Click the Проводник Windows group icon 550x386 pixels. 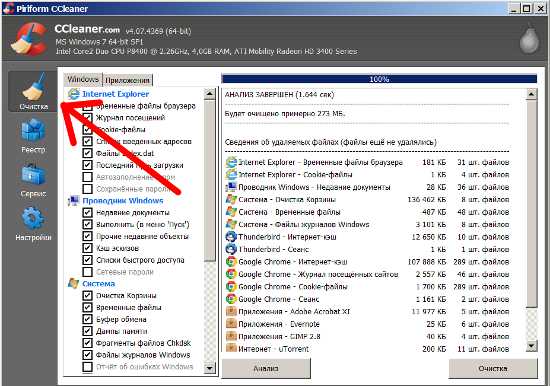click(73, 201)
